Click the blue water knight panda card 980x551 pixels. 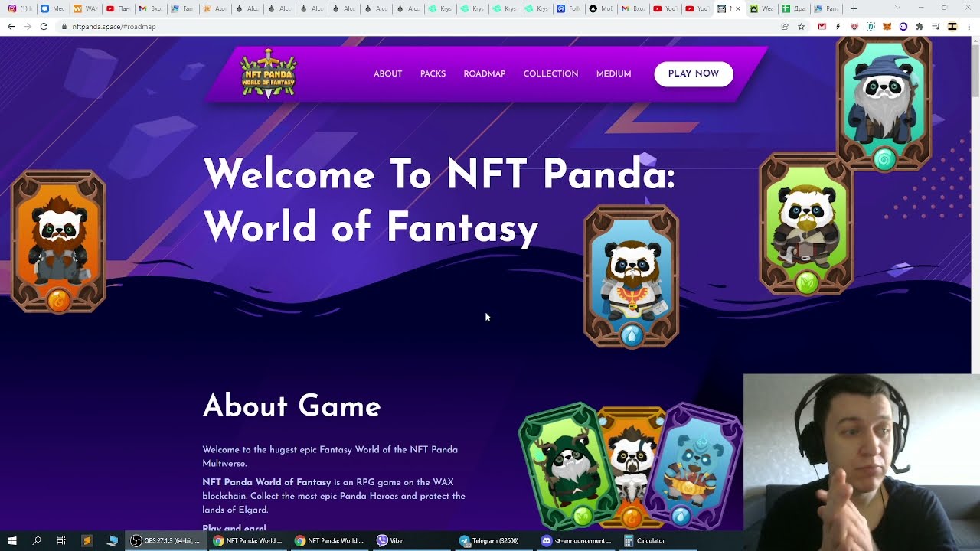pyautogui.click(x=632, y=276)
